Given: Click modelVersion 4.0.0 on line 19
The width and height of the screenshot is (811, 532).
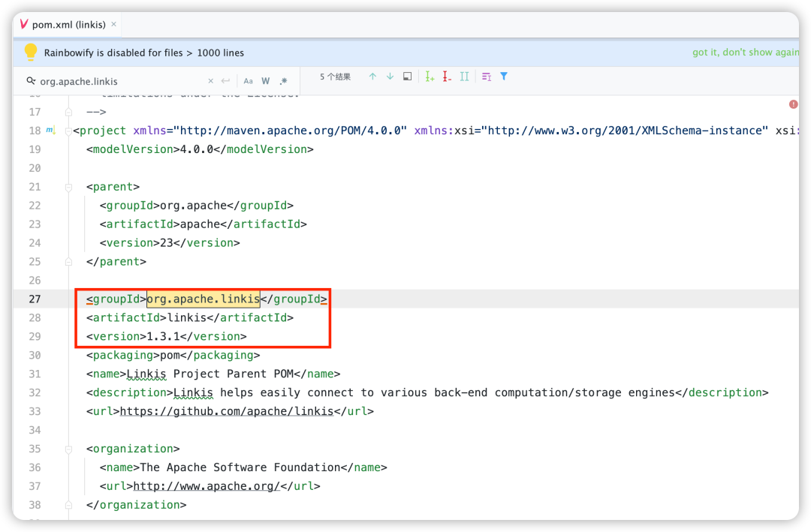Looking at the screenshot, I should click(x=197, y=149).
